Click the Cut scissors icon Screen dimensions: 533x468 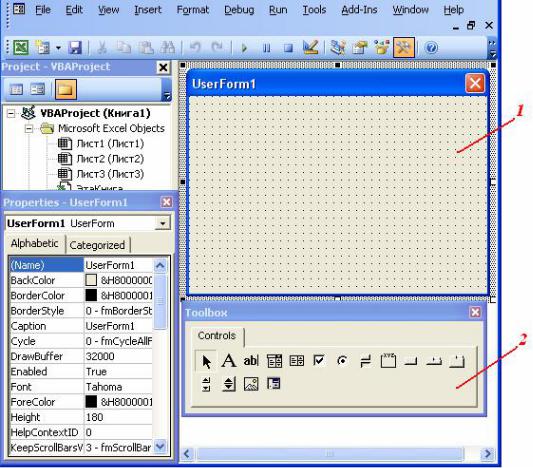pos(101,47)
